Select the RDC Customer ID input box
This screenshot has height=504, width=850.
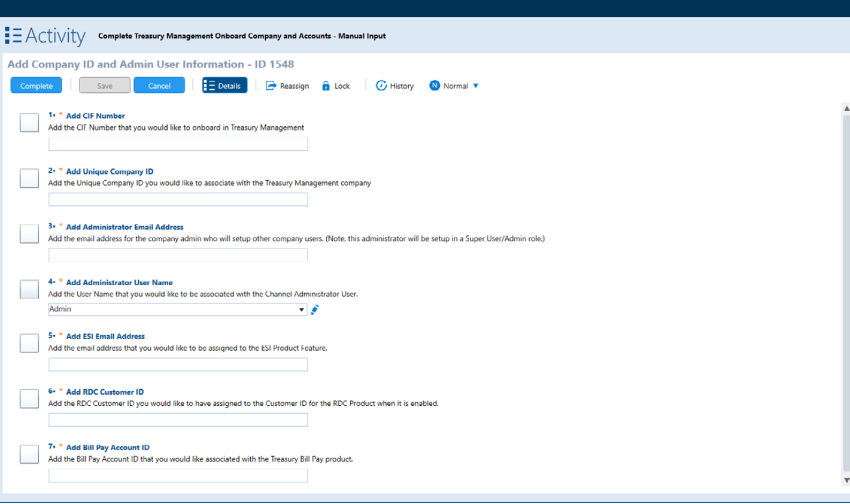[178, 420]
